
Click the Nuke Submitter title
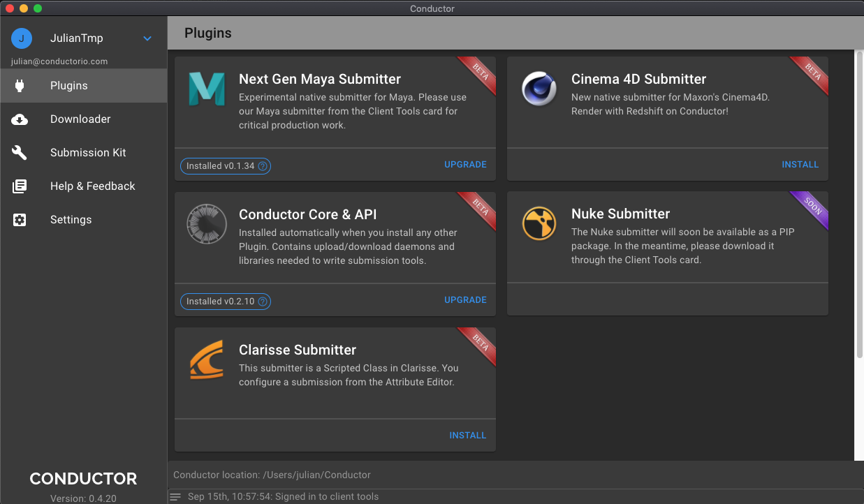[621, 214]
